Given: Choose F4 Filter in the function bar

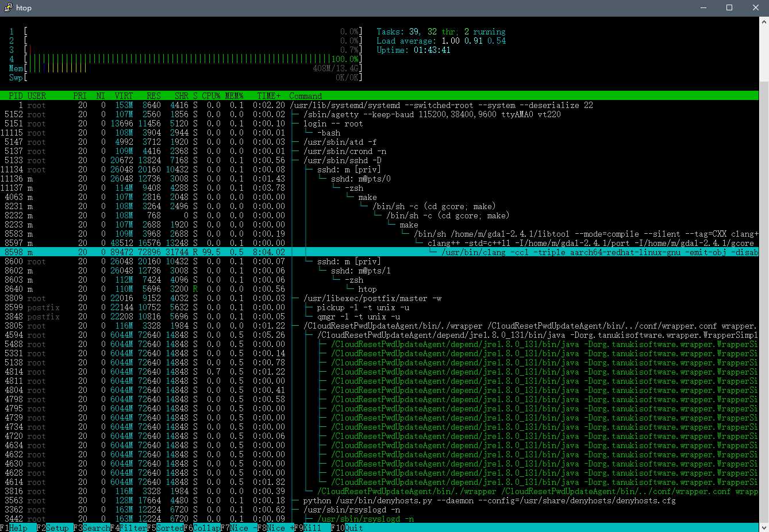Looking at the screenshot, I should [129, 528].
